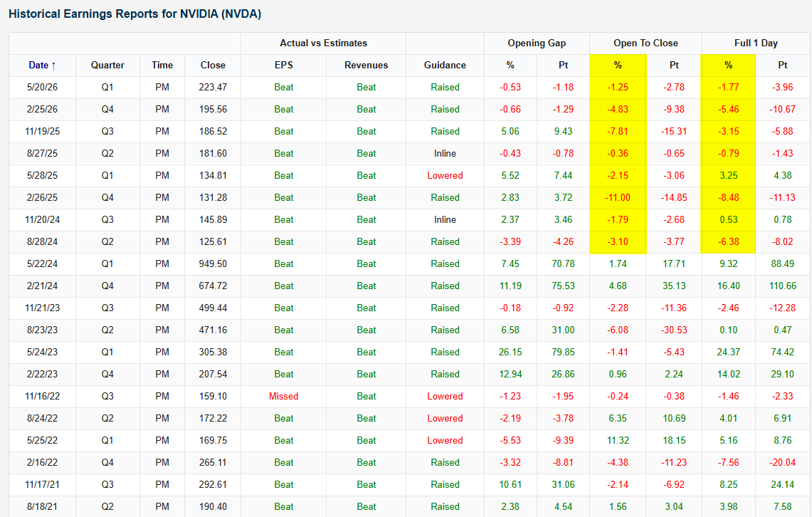Select the 2/16/22 date cell

click(42, 463)
